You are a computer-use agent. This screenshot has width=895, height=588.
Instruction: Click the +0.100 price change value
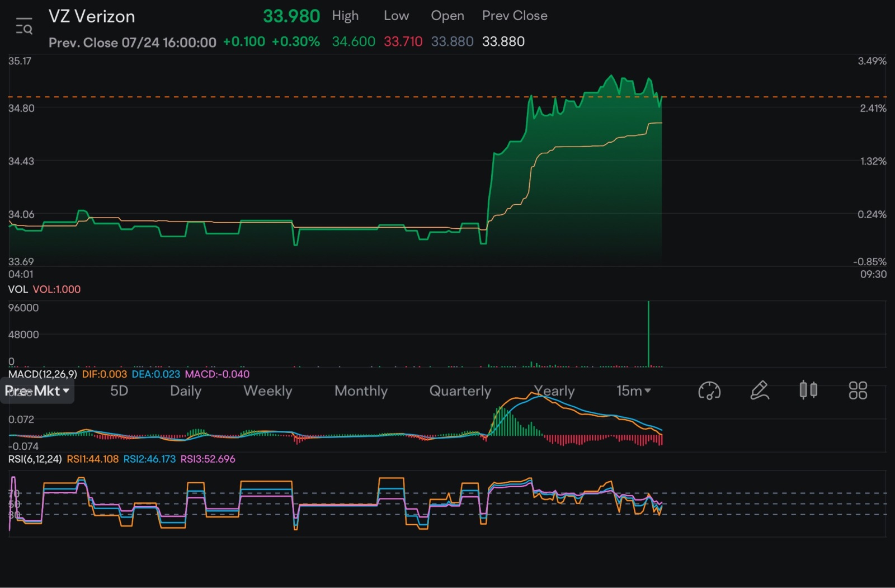point(244,41)
